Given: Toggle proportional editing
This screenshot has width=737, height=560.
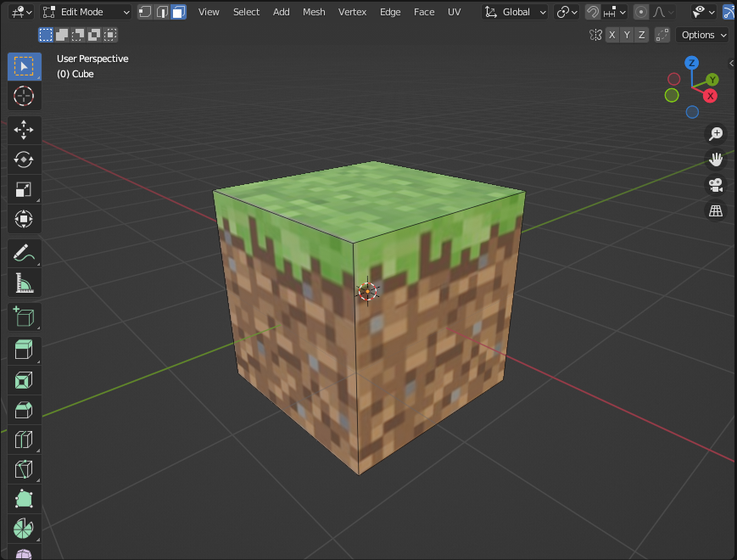Looking at the screenshot, I should (x=640, y=12).
